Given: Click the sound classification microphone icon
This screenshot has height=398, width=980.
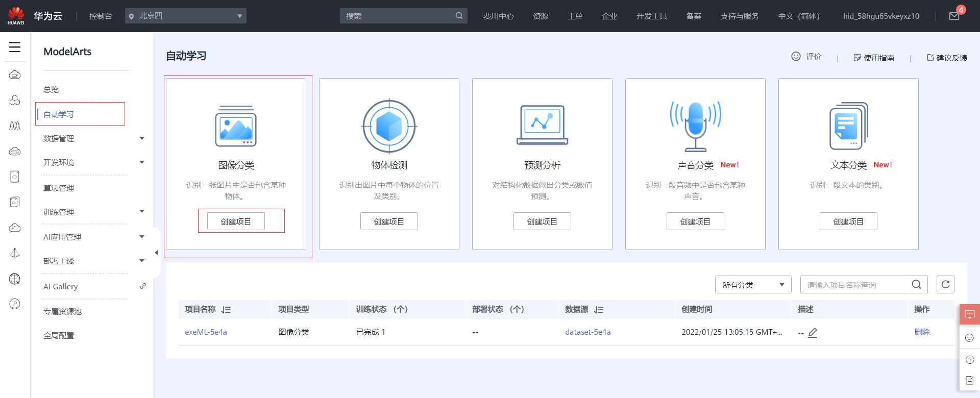Looking at the screenshot, I should (695, 126).
